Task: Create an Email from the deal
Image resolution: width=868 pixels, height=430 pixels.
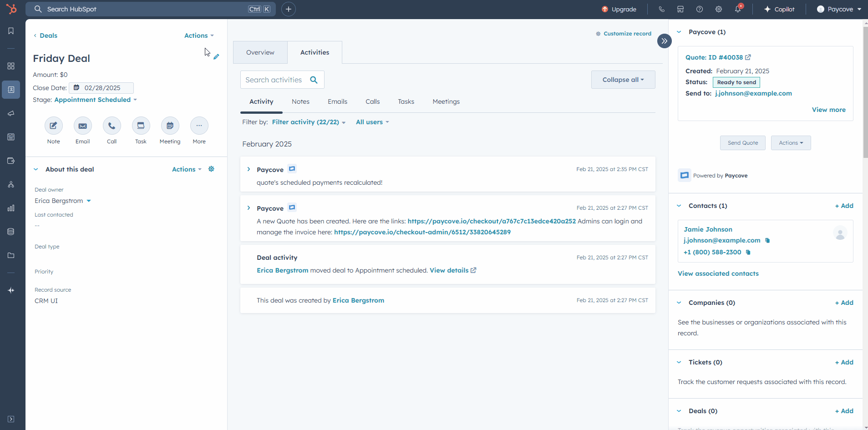Action: point(83,126)
